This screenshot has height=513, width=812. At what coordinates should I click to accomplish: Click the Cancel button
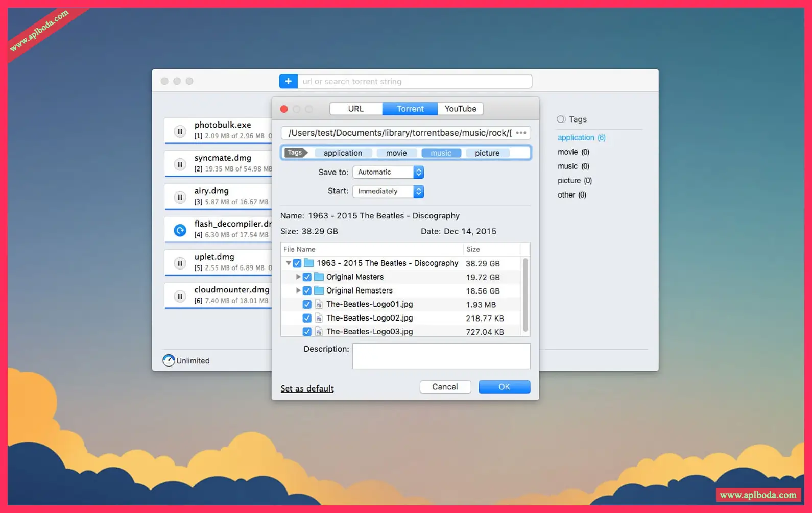(445, 387)
